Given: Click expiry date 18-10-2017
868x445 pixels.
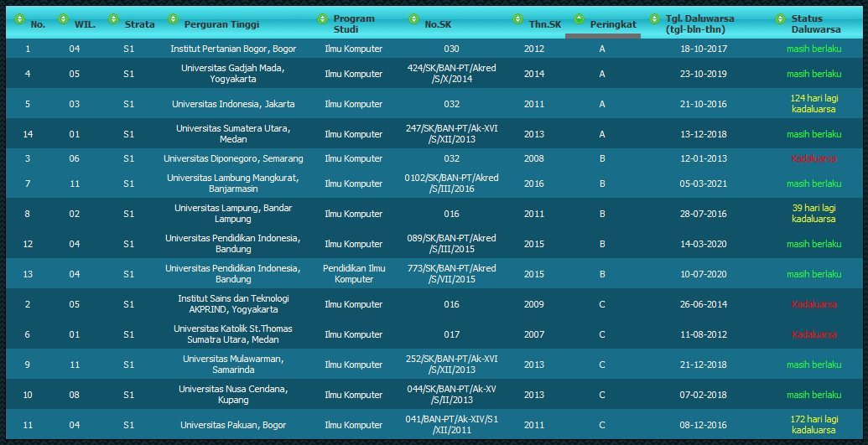Looking at the screenshot, I should pyautogui.click(x=703, y=49).
